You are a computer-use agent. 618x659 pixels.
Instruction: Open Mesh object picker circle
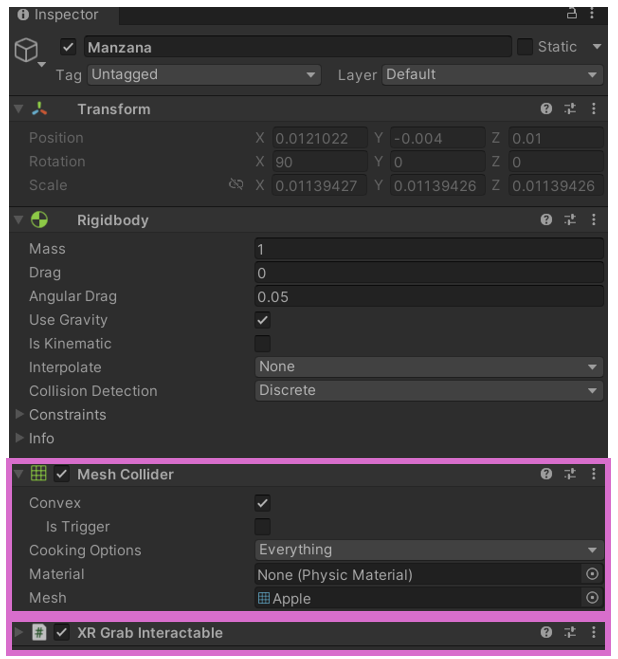tap(592, 598)
